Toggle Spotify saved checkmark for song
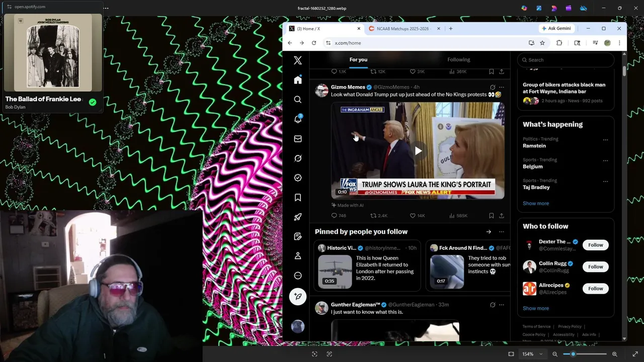 pos(93,102)
